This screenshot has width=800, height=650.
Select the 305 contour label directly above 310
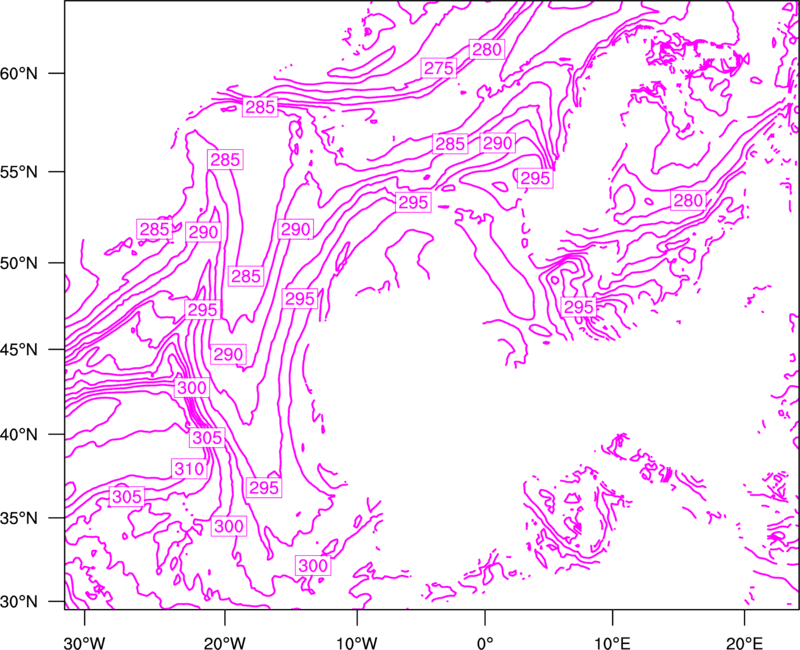tap(207, 437)
